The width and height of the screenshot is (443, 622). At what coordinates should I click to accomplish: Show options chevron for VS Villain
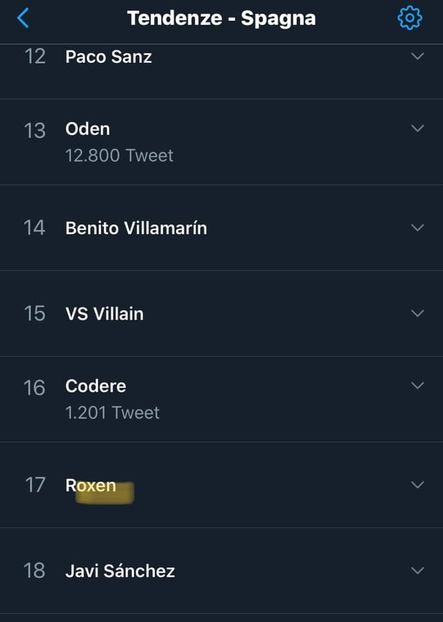coord(417,313)
